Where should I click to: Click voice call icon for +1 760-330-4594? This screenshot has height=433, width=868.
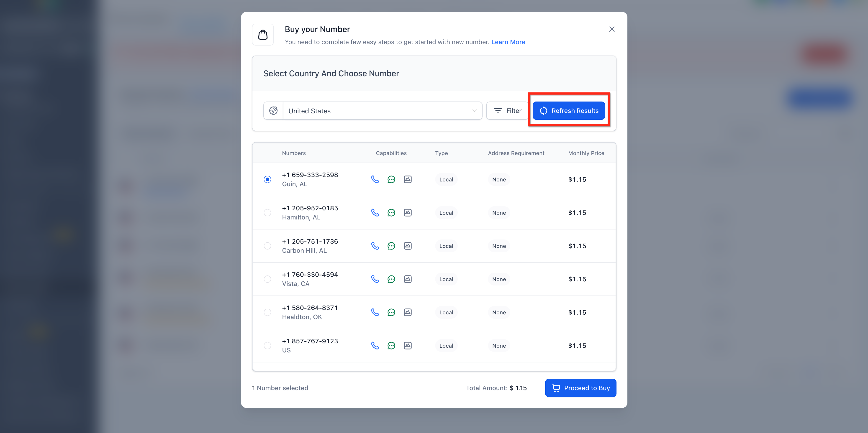(375, 279)
